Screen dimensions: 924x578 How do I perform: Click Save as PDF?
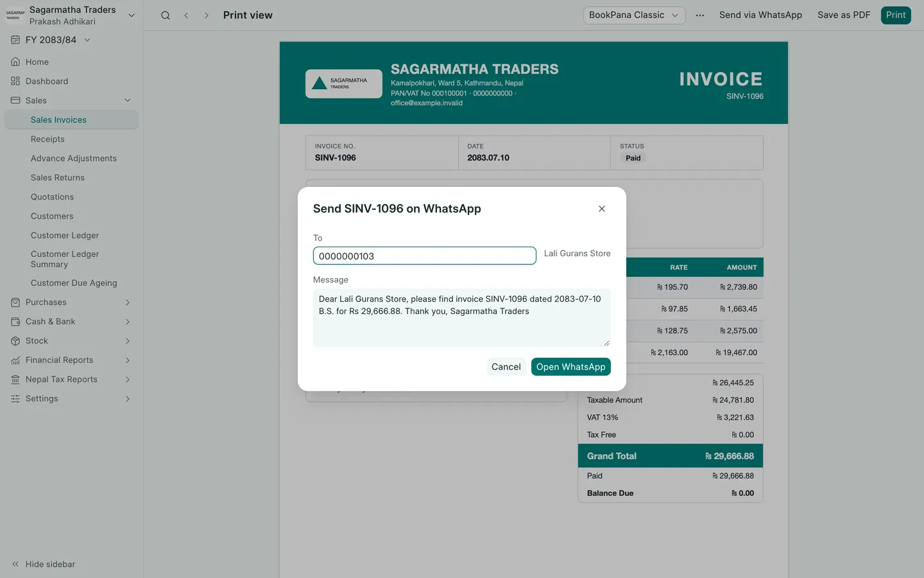point(844,15)
